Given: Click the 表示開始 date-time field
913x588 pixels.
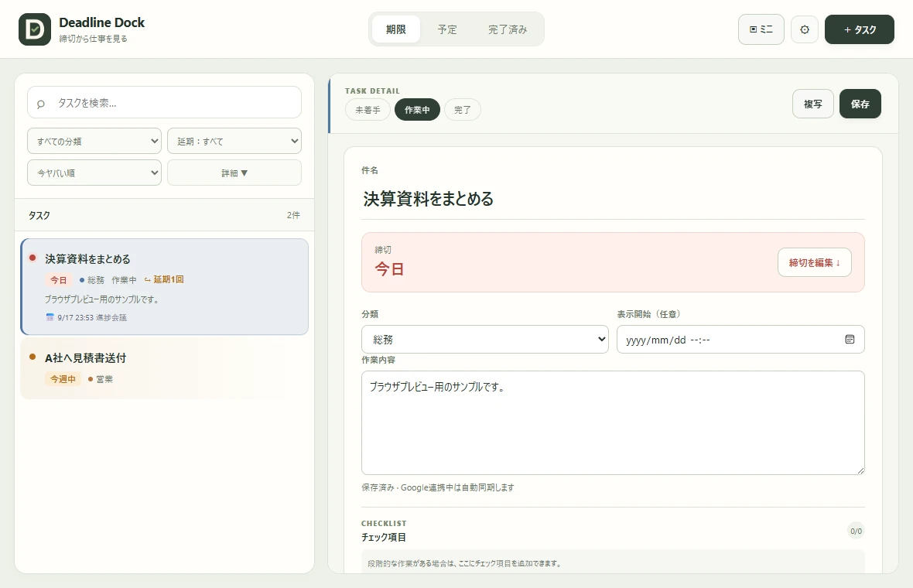Looking at the screenshot, I should point(740,340).
